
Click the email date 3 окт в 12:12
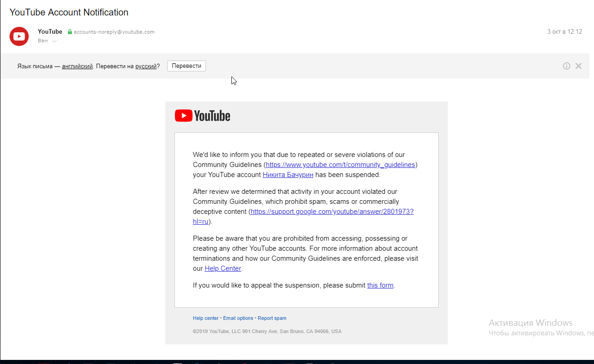tap(565, 32)
